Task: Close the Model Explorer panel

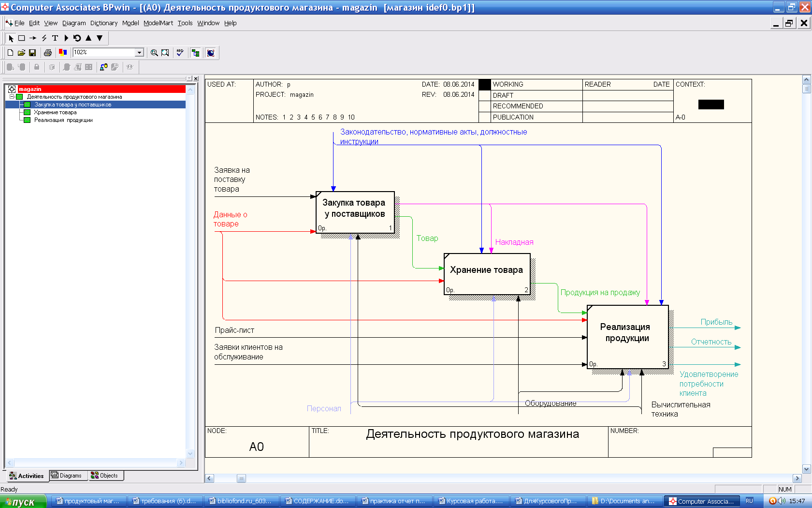Action: pos(196,78)
